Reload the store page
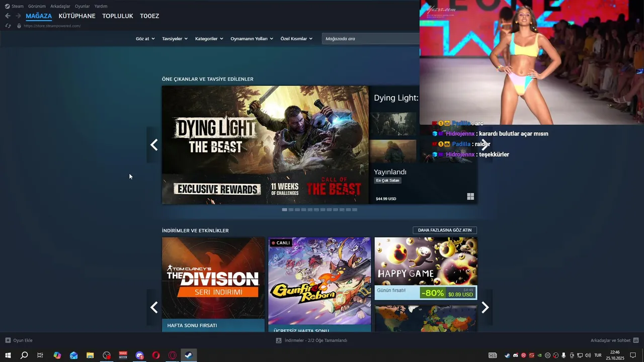 [8, 26]
